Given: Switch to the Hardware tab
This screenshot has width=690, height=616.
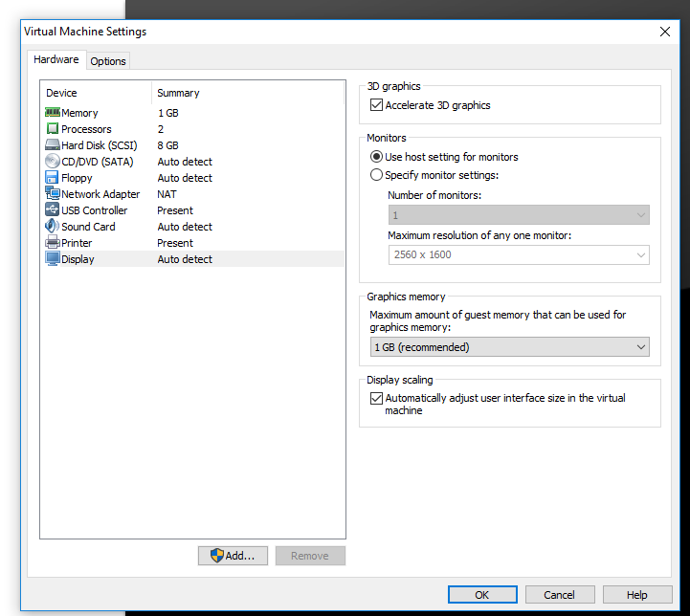Looking at the screenshot, I should pos(56,60).
